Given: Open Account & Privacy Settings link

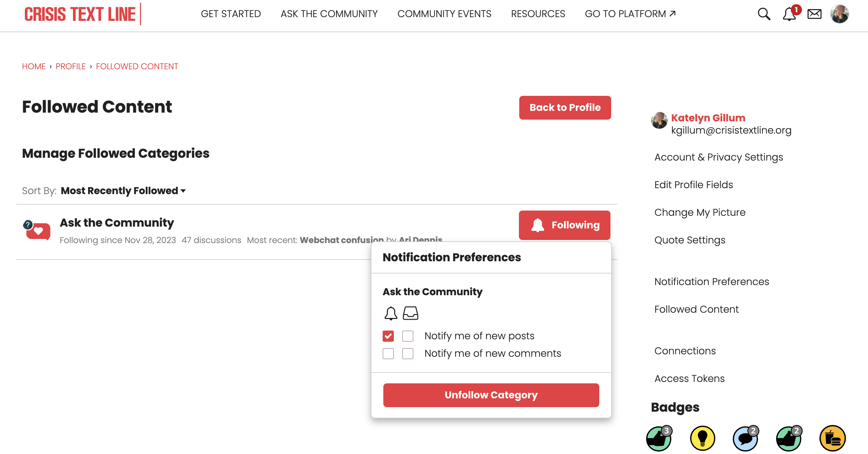Looking at the screenshot, I should coord(718,157).
